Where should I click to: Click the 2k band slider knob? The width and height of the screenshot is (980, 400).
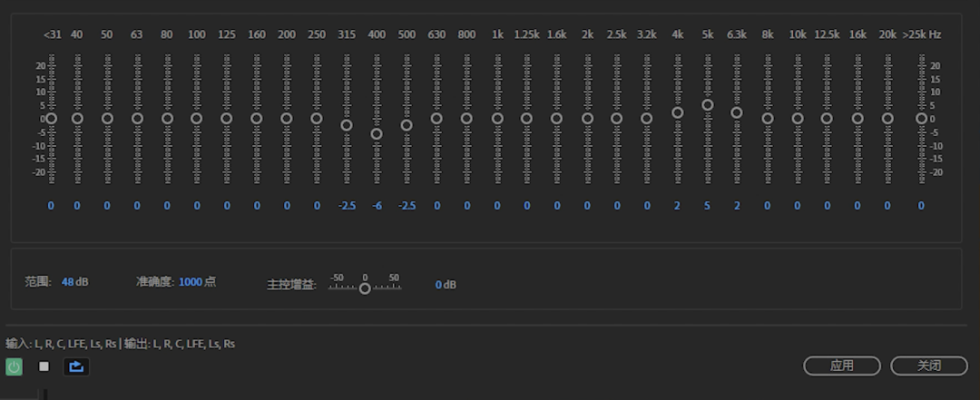coord(587,118)
